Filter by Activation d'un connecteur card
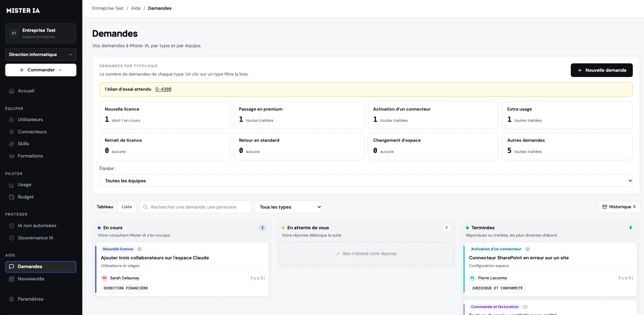 (x=433, y=115)
